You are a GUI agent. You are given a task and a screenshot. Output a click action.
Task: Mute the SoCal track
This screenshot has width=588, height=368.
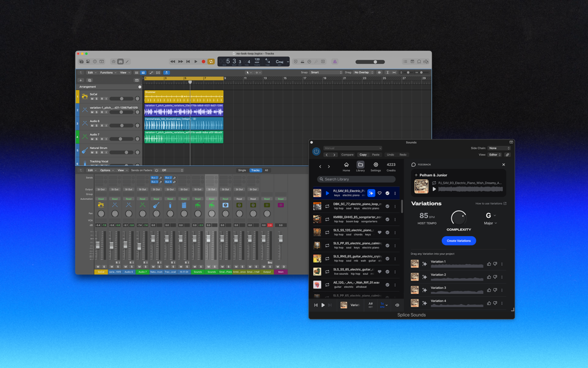pos(92,99)
